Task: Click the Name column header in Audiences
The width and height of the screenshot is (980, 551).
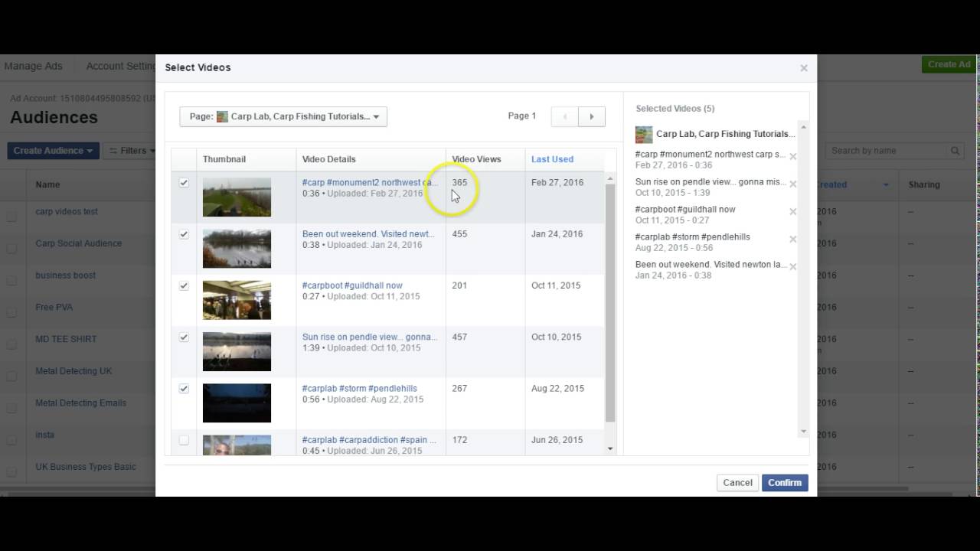Action: click(47, 184)
